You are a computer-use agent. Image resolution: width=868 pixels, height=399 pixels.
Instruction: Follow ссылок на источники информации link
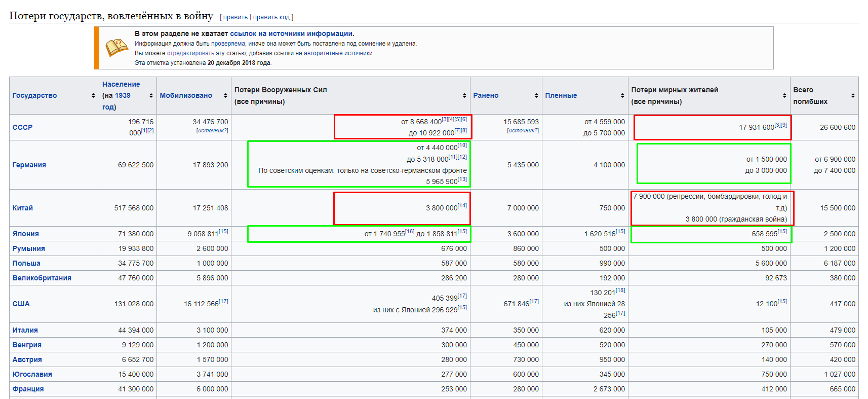coord(291,33)
